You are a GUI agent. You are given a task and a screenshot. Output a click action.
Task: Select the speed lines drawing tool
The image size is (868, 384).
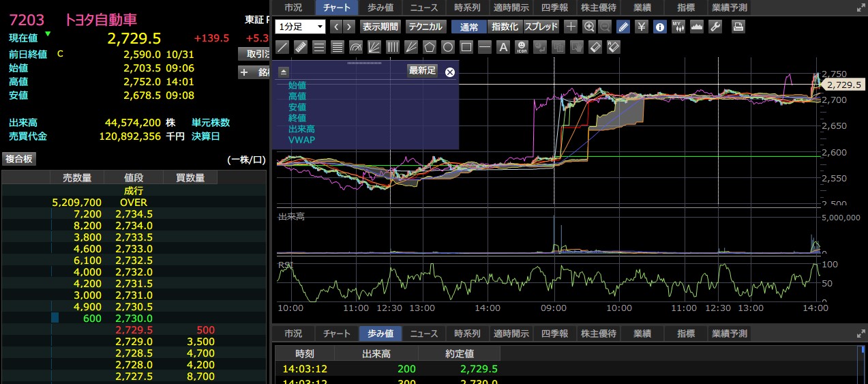click(411, 47)
